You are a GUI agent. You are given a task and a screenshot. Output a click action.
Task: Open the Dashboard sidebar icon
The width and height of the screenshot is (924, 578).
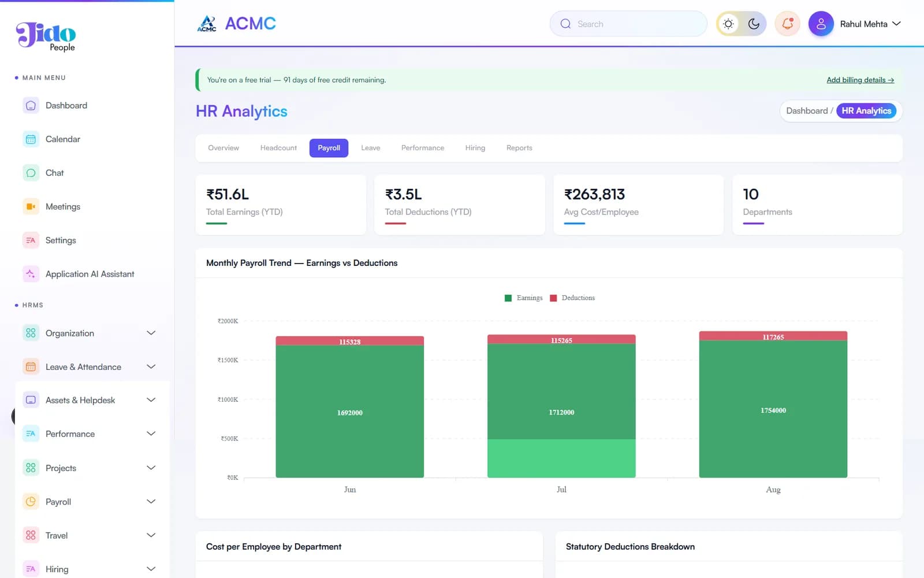click(x=31, y=106)
